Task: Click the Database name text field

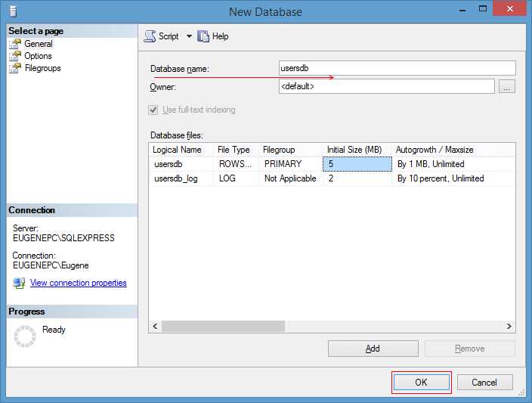Action: 397,68
